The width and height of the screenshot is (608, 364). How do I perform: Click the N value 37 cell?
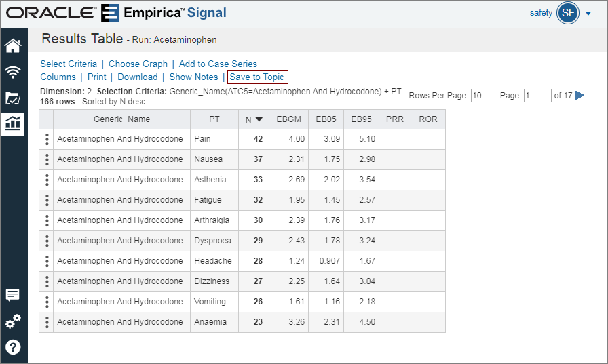coord(254,159)
